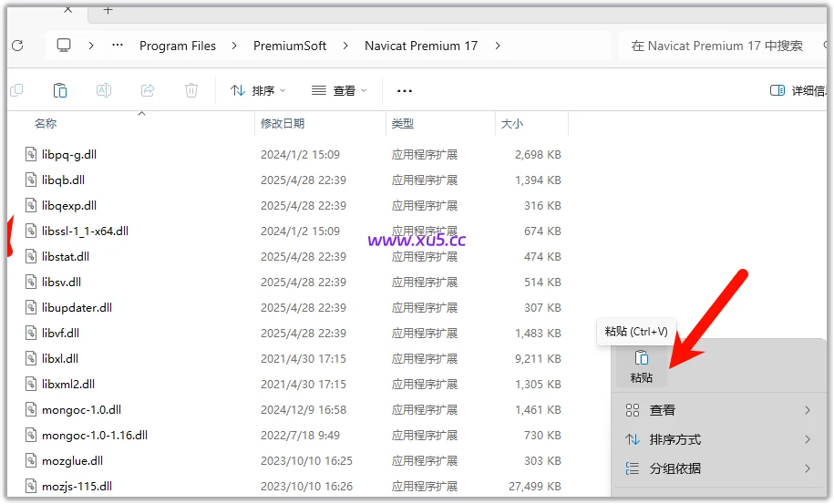Click the three-dot See more toolbar button
Image resolution: width=834 pixels, height=504 pixels.
point(405,90)
